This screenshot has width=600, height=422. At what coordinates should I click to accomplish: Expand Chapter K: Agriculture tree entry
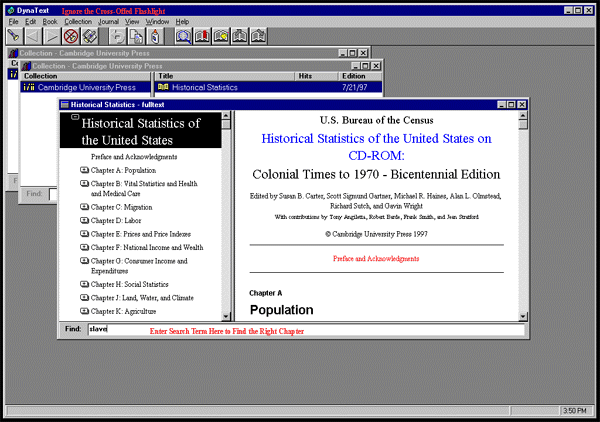84,312
